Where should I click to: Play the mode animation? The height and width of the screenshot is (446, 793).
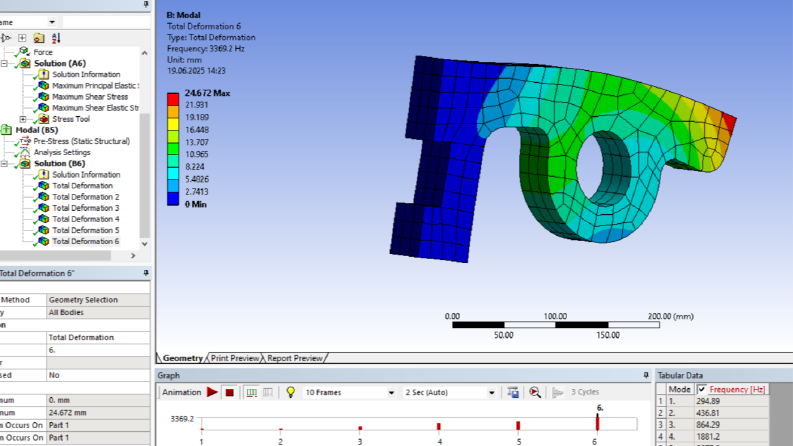point(212,392)
